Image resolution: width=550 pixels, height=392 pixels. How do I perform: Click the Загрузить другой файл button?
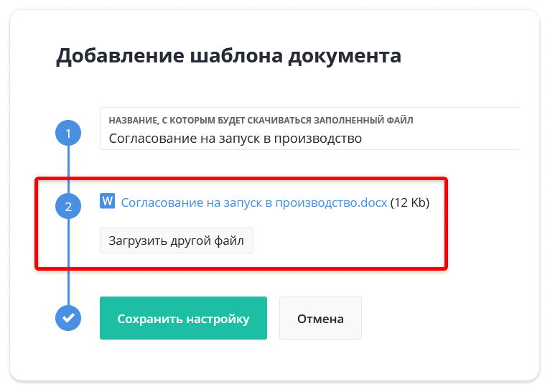(x=177, y=241)
